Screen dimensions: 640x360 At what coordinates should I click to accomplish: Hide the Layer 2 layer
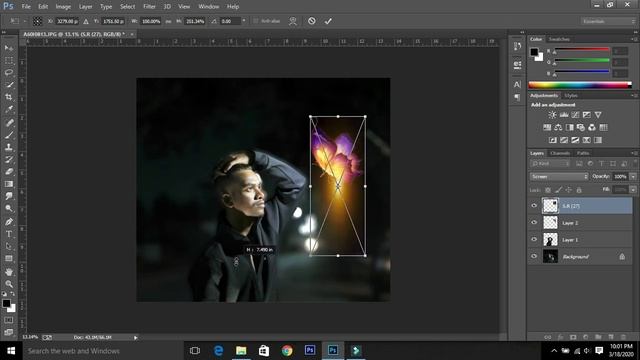point(534,222)
